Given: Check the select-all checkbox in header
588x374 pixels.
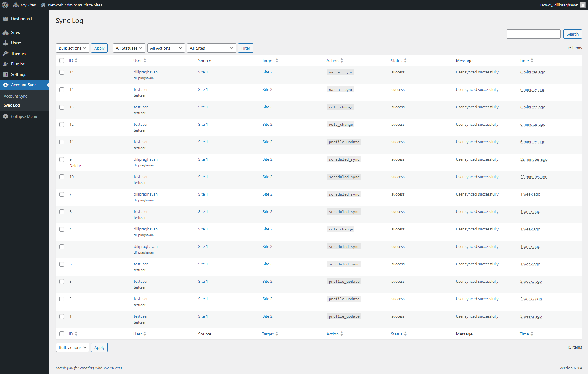Looking at the screenshot, I should coord(62,61).
